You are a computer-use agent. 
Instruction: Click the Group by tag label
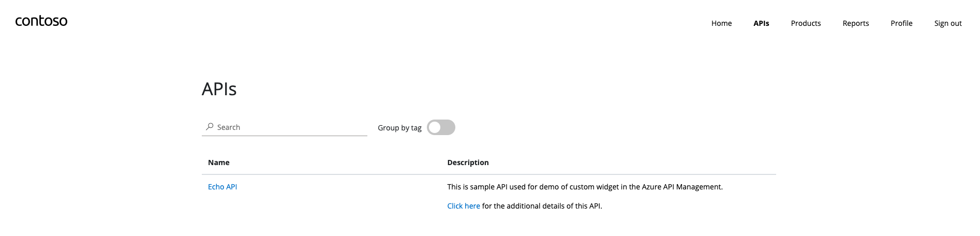click(399, 128)
